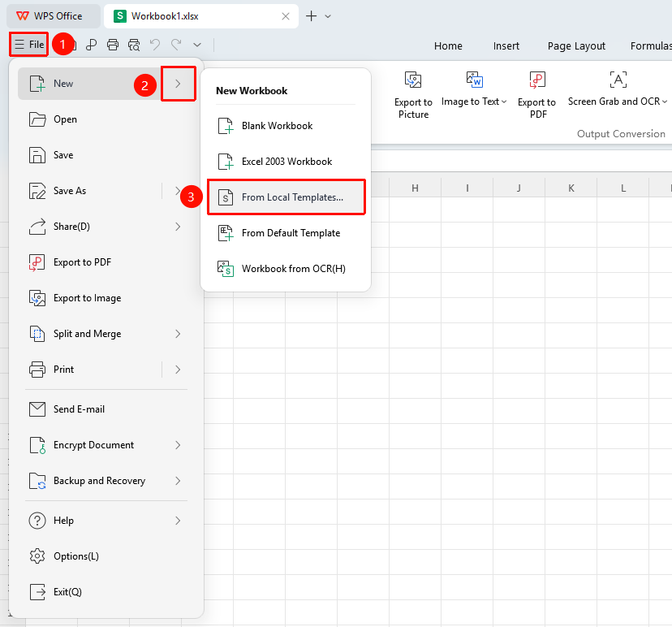Image resolution: width=672 pixels, height=627 pixels.
Task: Select From Local Templates option
Action: [x=286, y=197]
